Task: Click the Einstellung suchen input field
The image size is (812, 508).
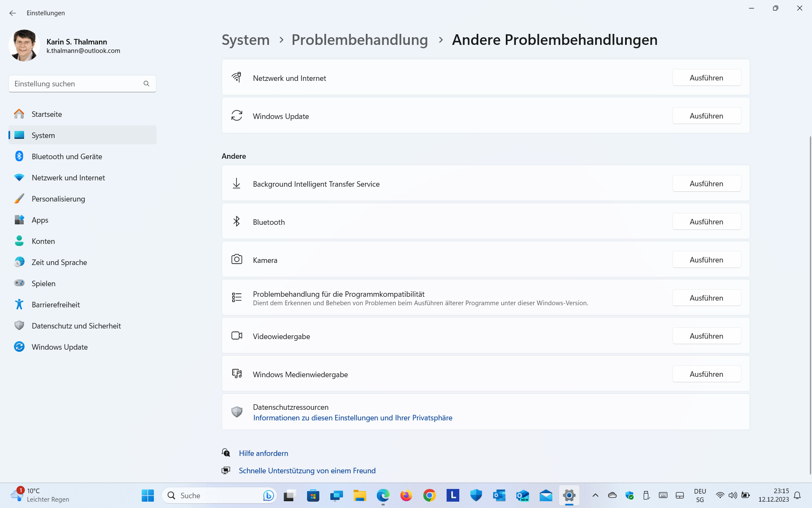Action: click(x=76, y=84)
